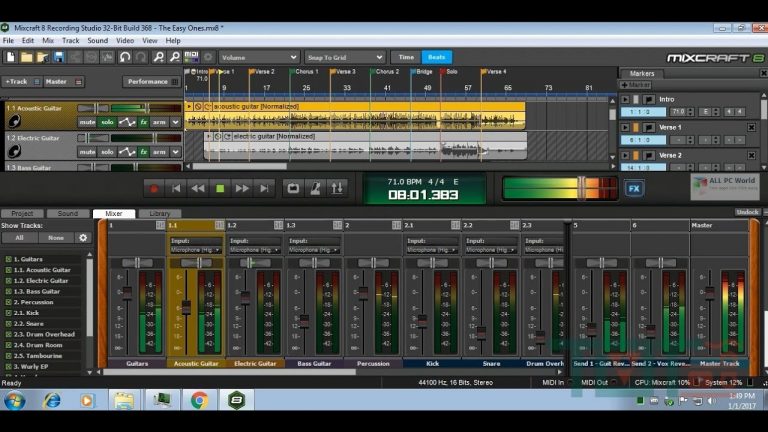Open Internet Explorer from the taskbar
The image size is (768, 432).
pyautogui.click(x=51, y=401)
